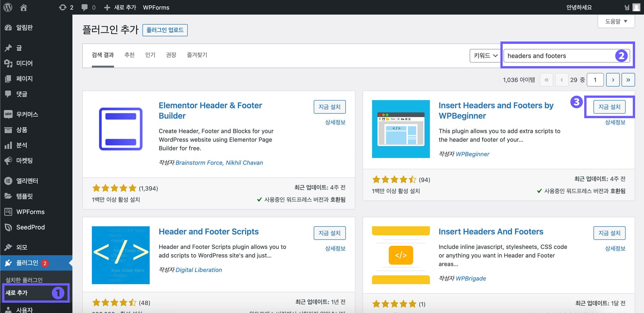Screen dimensions: 644x313
Task: Go to next results page arrow
Action: click(613, 80)
